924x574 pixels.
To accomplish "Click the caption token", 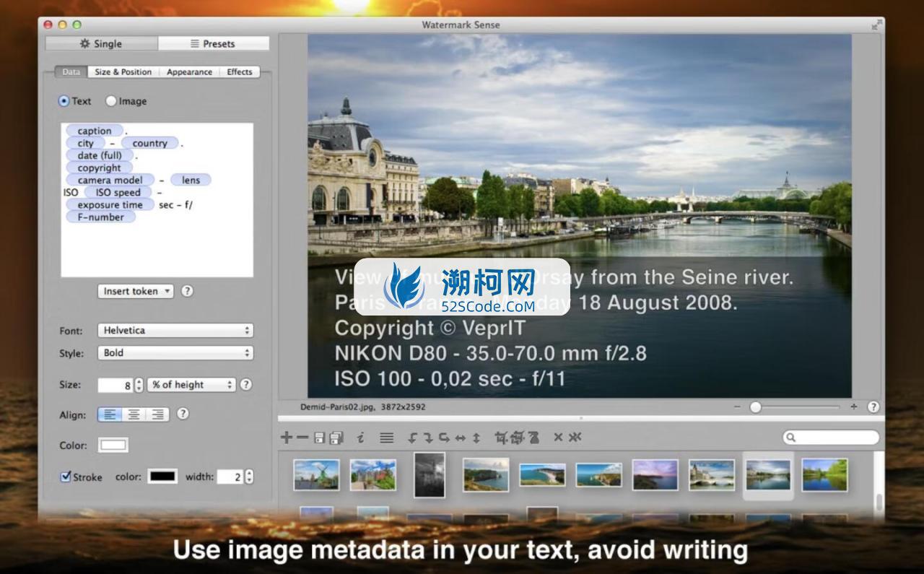I will pyautogui.click(x=95, y=131).
